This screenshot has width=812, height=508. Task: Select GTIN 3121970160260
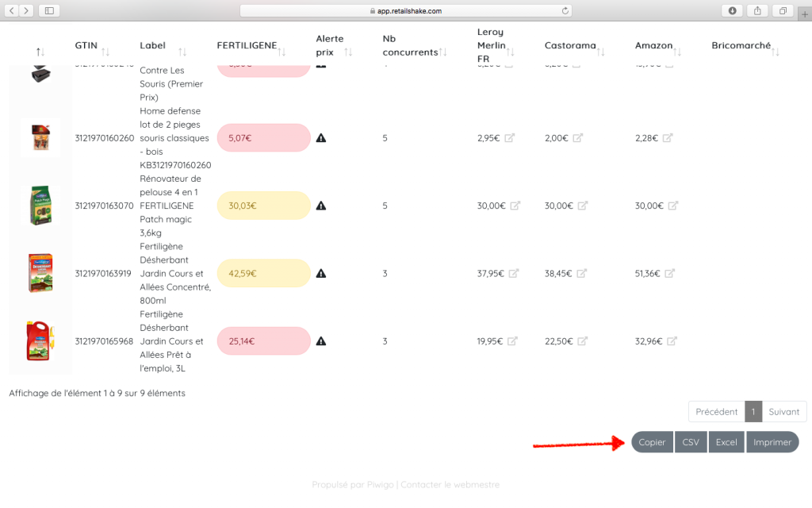tap(104, 138)
